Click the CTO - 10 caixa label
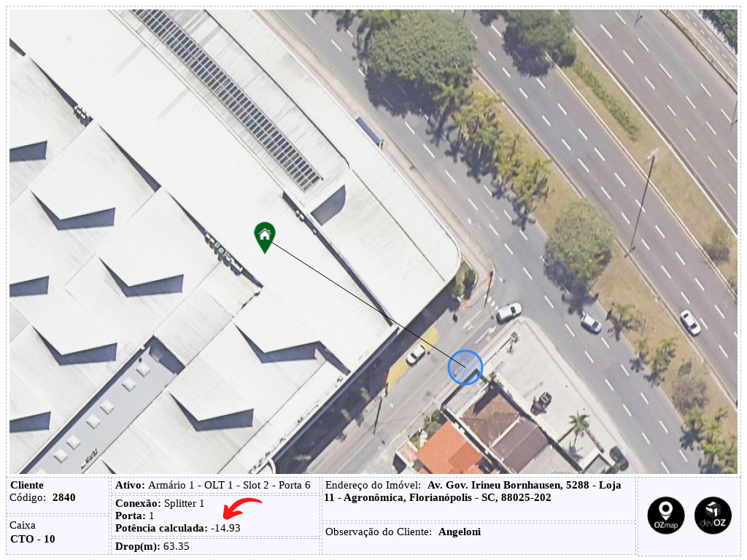The width and height of the screenshot is (747, 560). [32, 539]
